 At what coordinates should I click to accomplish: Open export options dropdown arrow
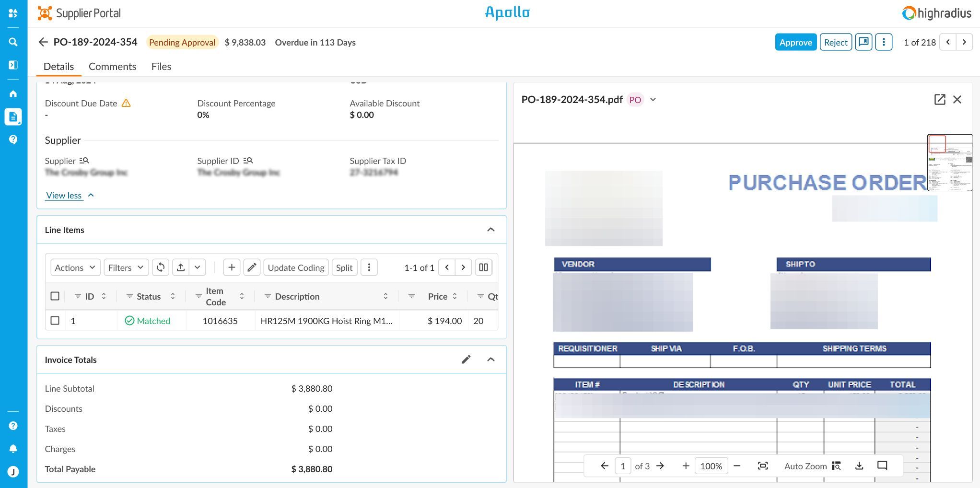[x=198, y=267]
